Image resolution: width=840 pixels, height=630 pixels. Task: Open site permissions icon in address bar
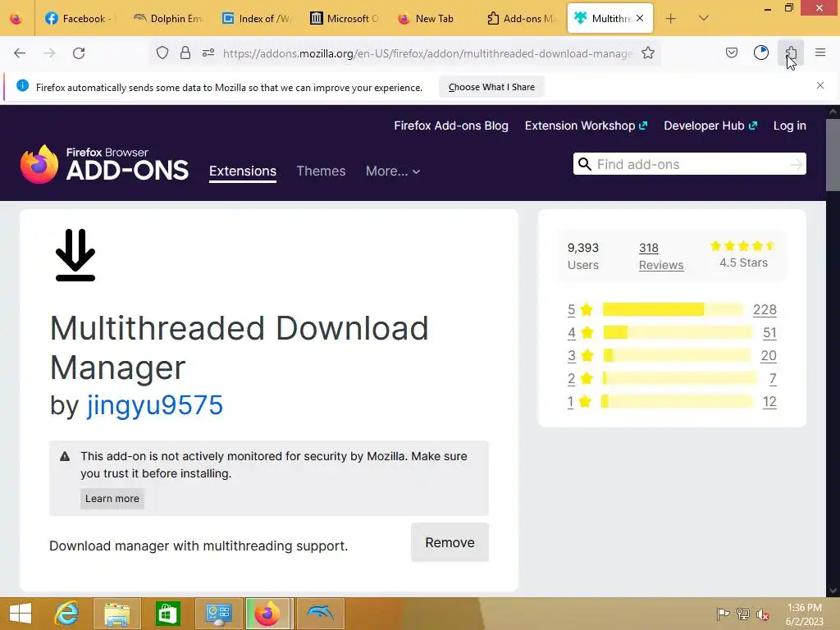click(208, 52)
